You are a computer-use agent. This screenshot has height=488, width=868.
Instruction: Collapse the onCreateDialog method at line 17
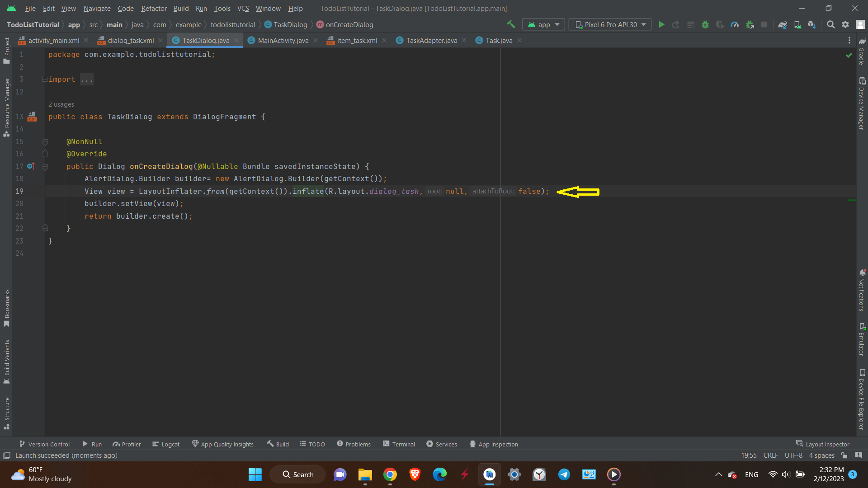point(45,167)
